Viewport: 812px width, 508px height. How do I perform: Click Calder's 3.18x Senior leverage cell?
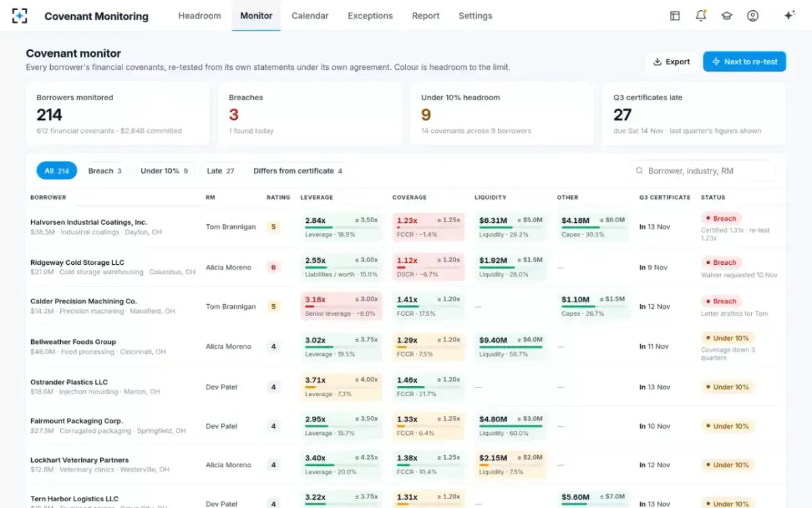342,306
